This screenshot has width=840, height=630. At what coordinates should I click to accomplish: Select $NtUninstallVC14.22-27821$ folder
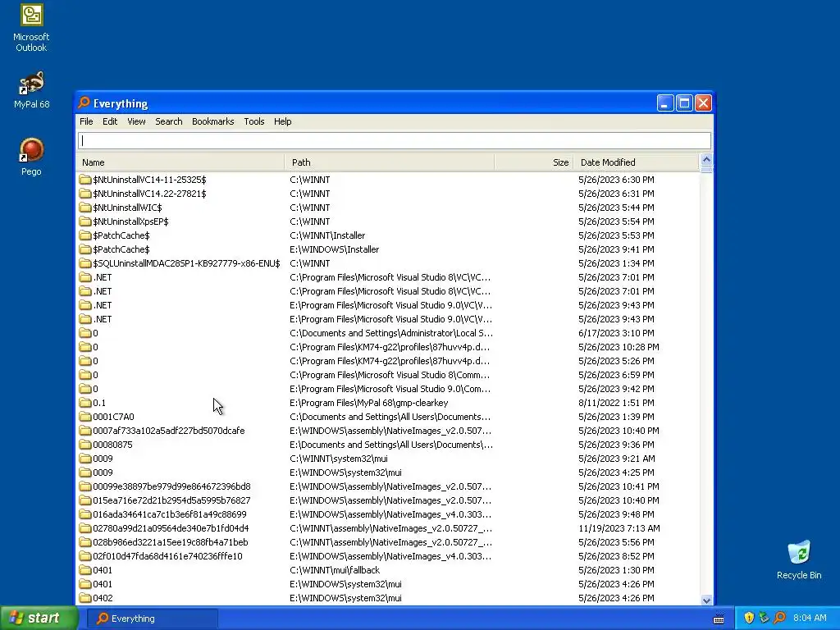coord(149,194)
